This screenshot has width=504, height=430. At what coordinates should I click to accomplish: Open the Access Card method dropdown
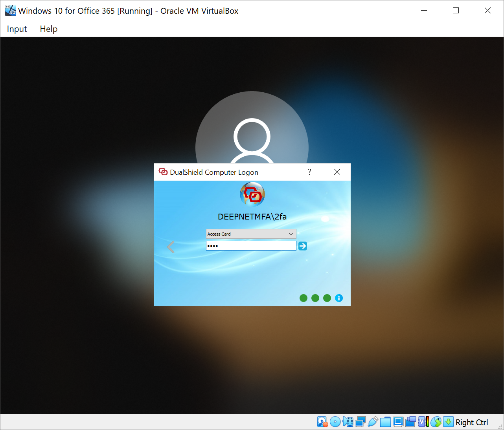[251, 234]
